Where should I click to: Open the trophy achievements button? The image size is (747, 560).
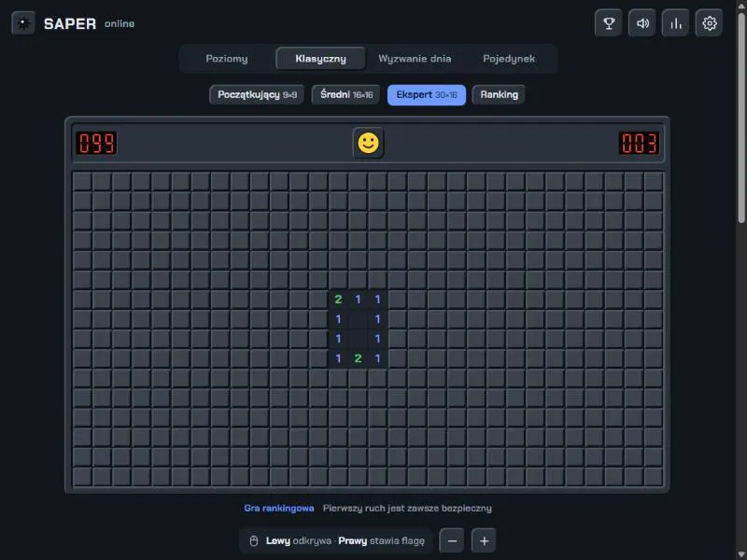coord(609,22)
